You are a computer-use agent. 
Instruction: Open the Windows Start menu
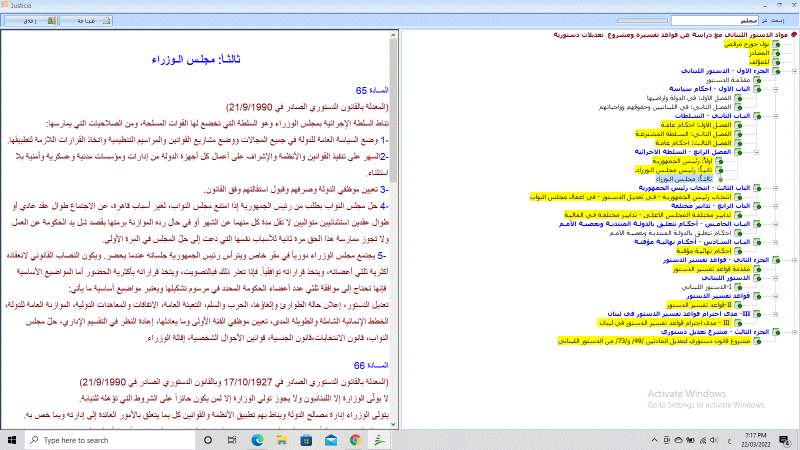12,440
